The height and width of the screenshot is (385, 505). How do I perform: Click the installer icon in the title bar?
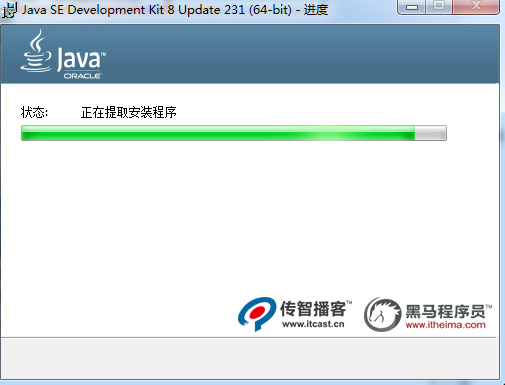9,10
